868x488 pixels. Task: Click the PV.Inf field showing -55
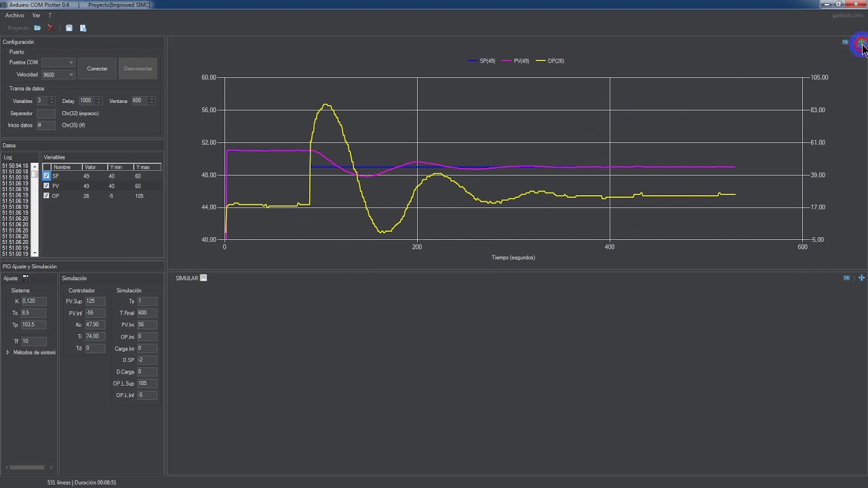coord(95,313)
